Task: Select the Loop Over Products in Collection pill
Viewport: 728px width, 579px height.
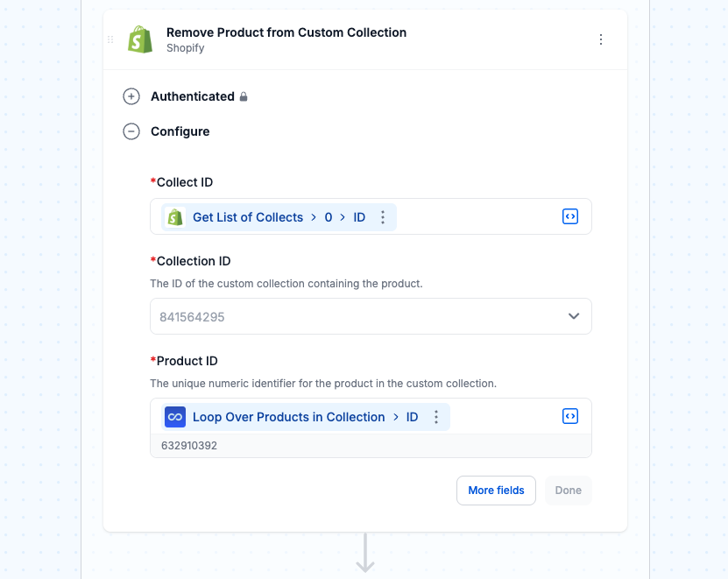Action: (x=306, y=417)
